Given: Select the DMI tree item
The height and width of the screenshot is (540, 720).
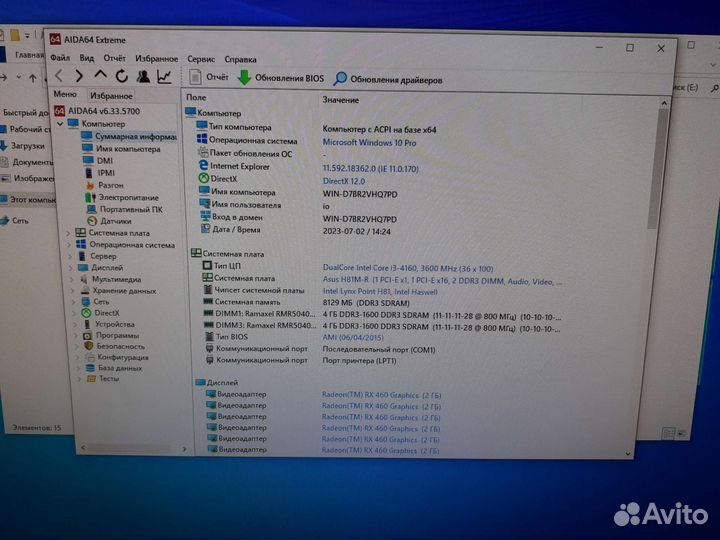Looking at the screenshot, I should tap(98, 160).
